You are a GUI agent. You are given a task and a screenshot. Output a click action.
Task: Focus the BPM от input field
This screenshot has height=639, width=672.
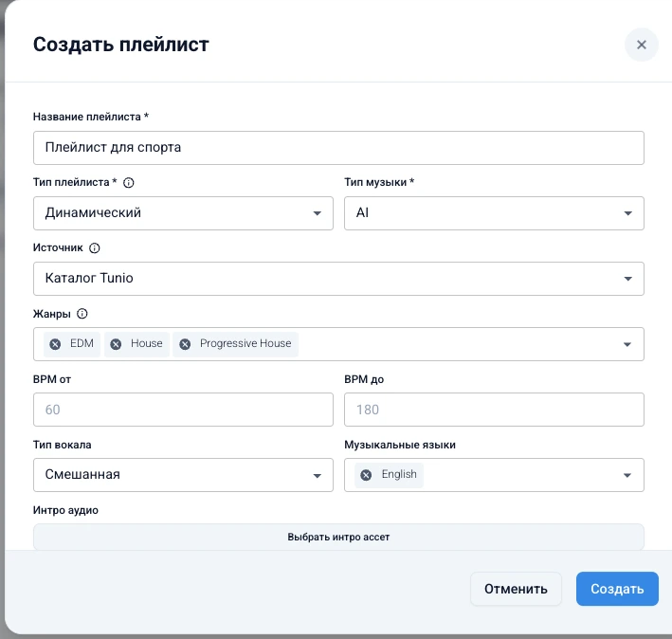[x=183, y=410]
